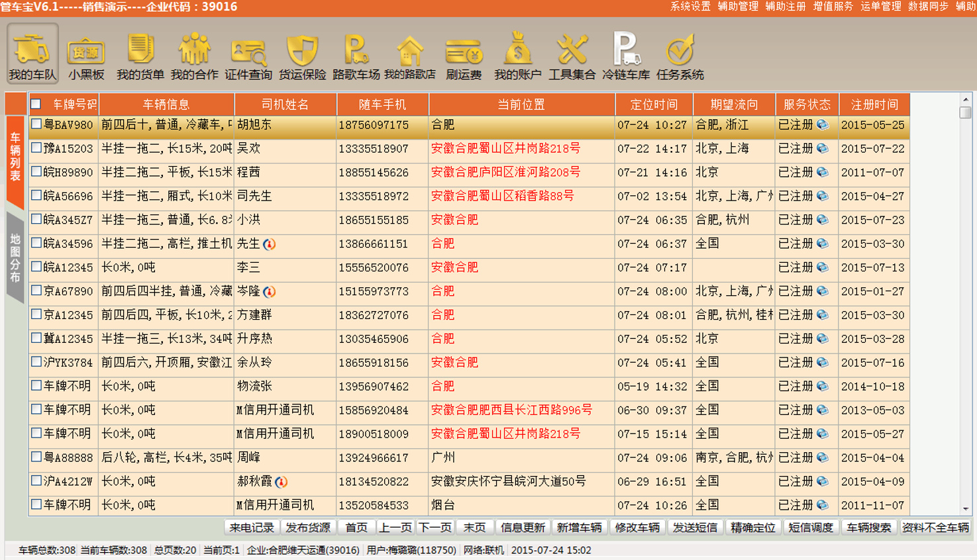Sort by 定位时间 column header
977x560 pixels.
point(654,105)
